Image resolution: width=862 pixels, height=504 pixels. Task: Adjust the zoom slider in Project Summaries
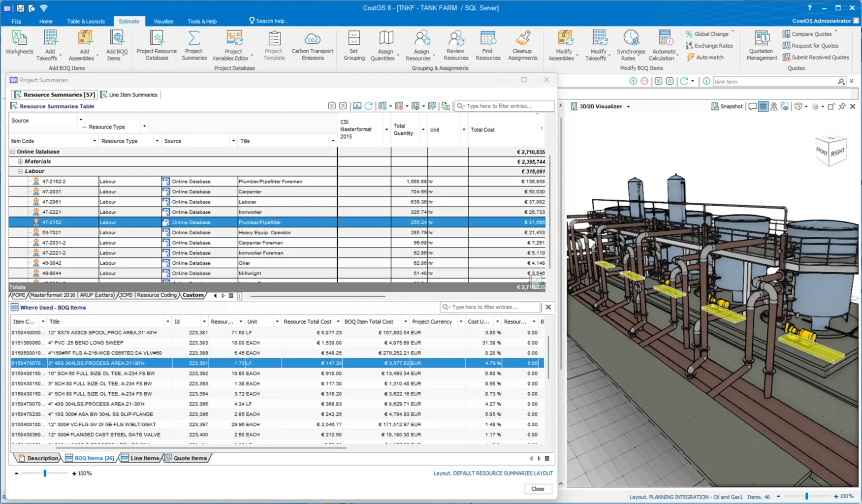tap(45, 473)
